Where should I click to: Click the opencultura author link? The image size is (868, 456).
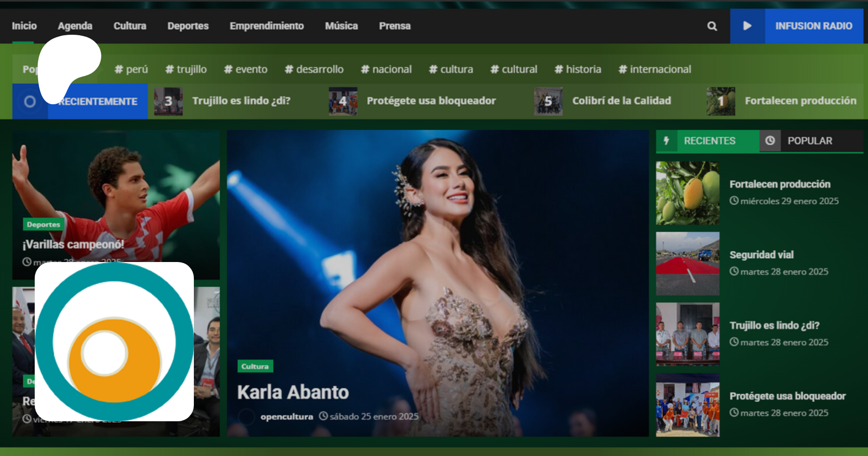pos(286,416)
